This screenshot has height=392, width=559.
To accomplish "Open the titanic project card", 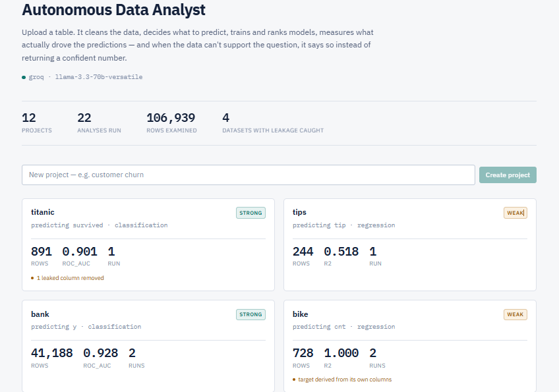I will [148, 245].
